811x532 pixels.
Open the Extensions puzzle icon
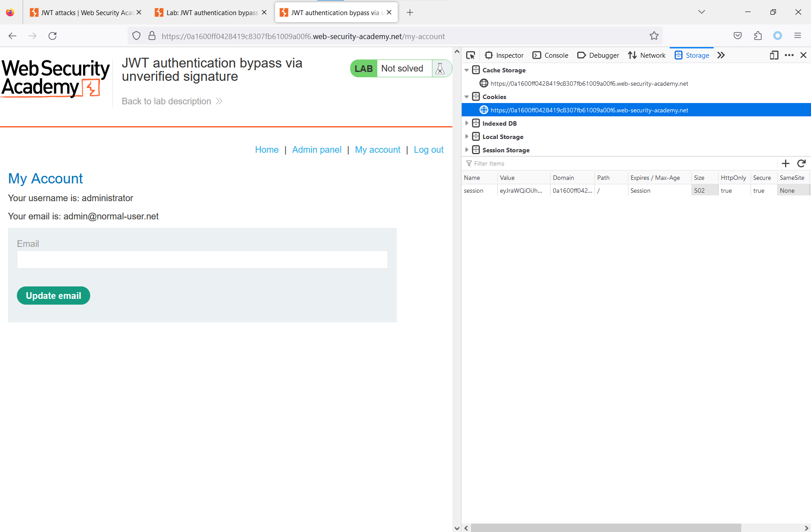[x=758, y=36]
